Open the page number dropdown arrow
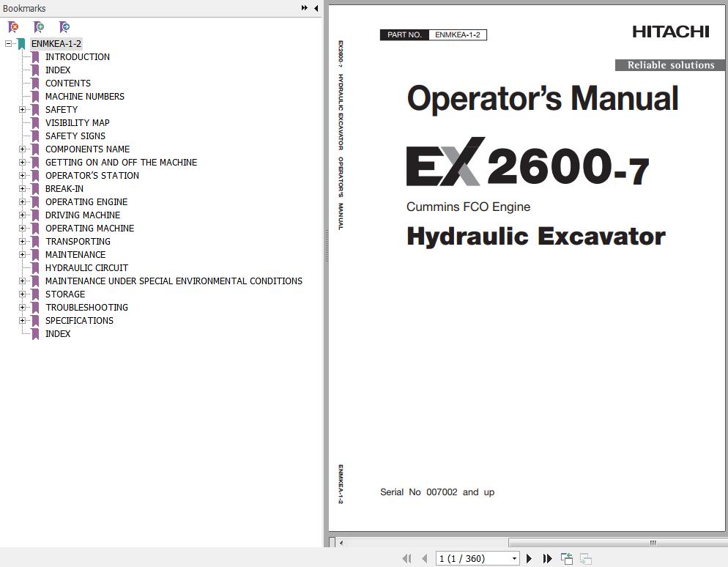Screen dimensions: 728x567 point(514,559)
